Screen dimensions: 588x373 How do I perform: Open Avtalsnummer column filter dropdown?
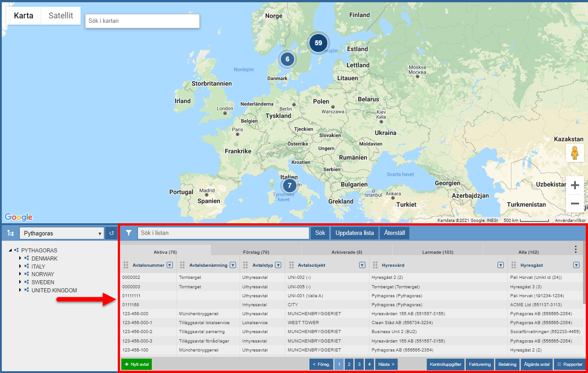pos(170,265)
